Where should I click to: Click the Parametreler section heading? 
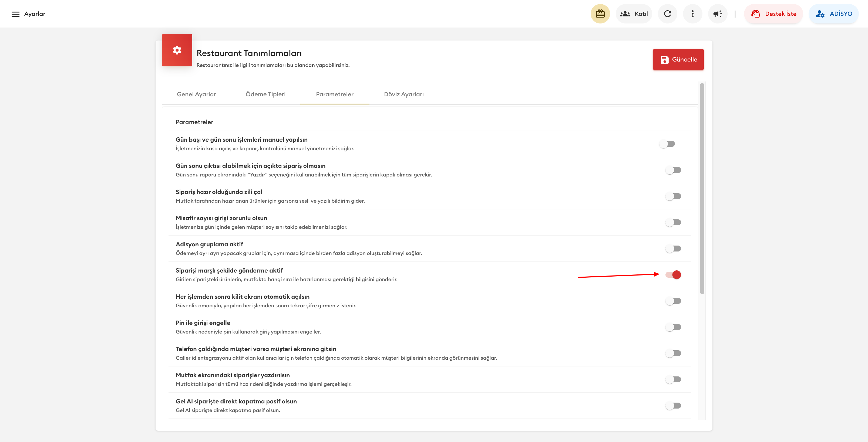coord(194,122)
